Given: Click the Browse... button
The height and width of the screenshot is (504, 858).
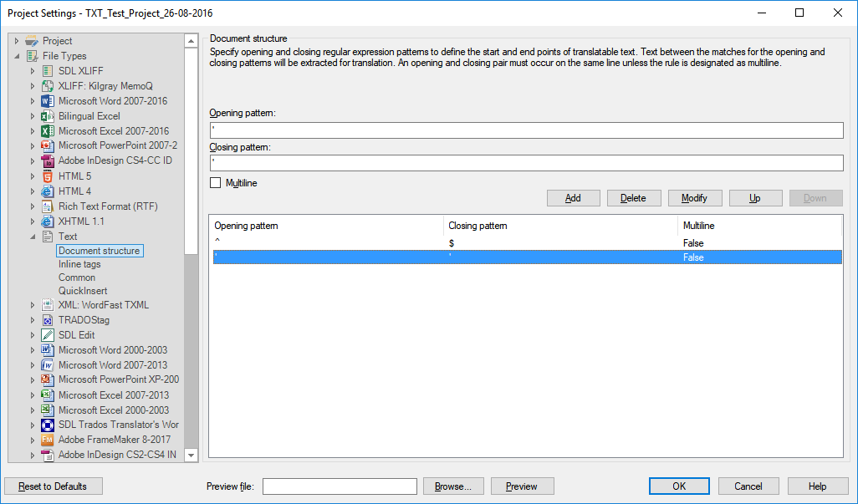Looking at the screenshot, I should click(x=453, y=486).
